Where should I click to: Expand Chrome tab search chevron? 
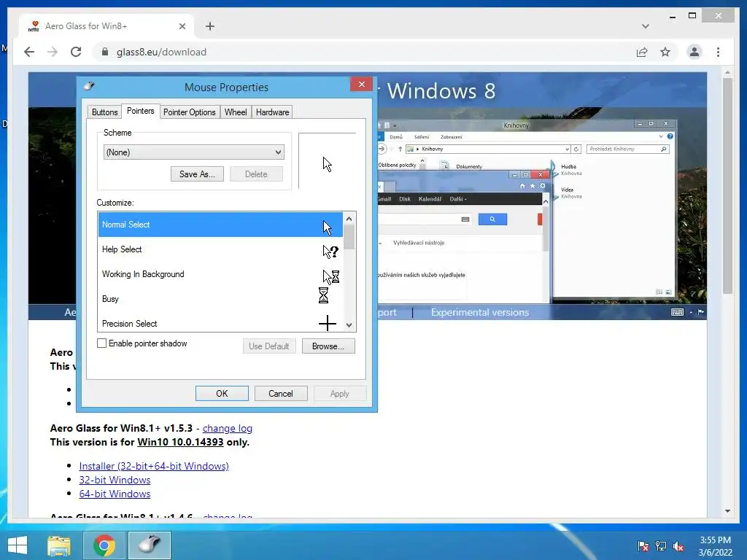[645, 26]
